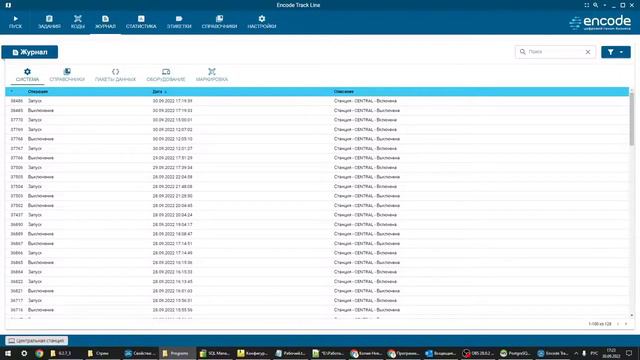Open the small dropdown arrow in the title bar
This screenshot has height=360, width=640.
click(604, 5)
